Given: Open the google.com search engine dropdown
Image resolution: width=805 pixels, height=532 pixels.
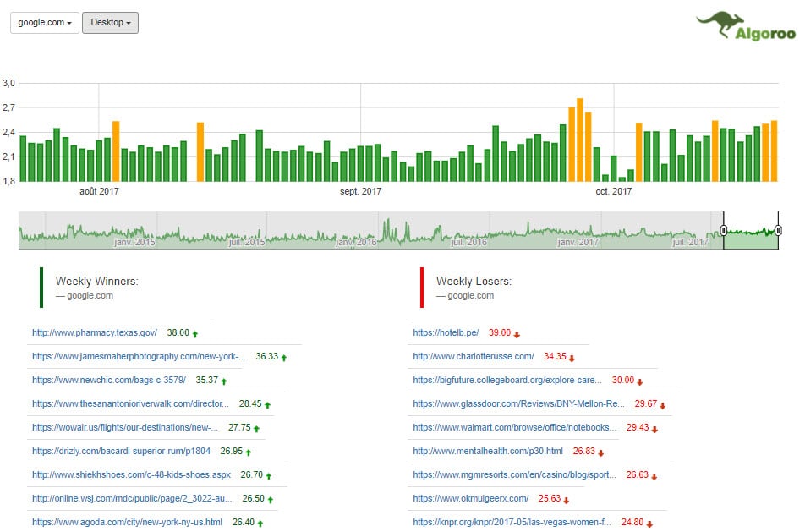Looking at the screenshot, I should tap(45, 23).
